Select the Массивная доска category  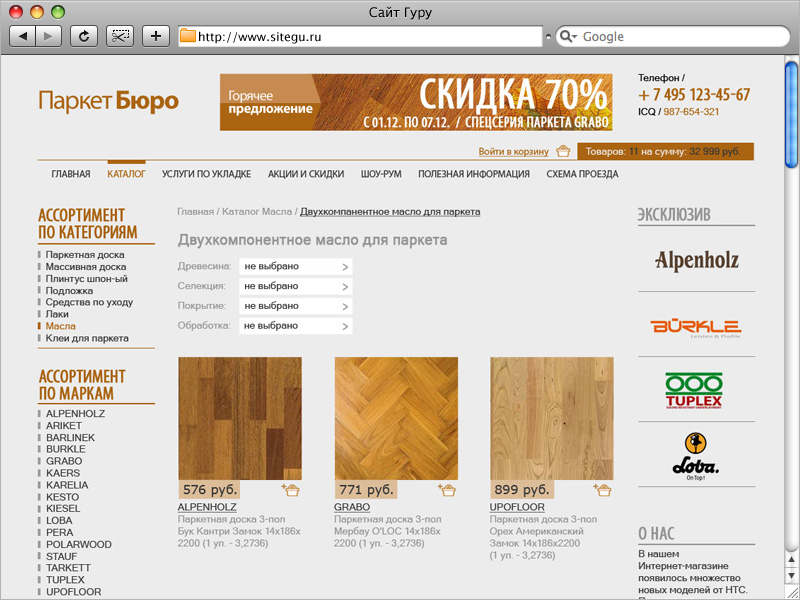86,266
